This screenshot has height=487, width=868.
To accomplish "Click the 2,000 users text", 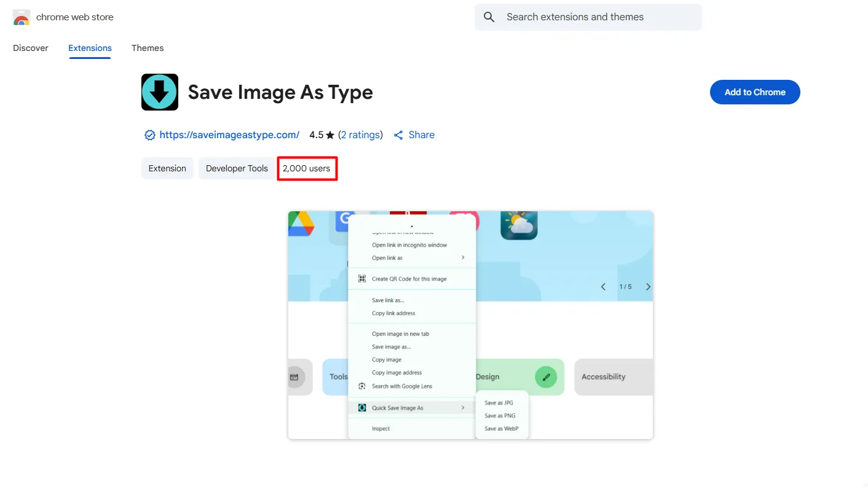I will (x=306, y=168).
